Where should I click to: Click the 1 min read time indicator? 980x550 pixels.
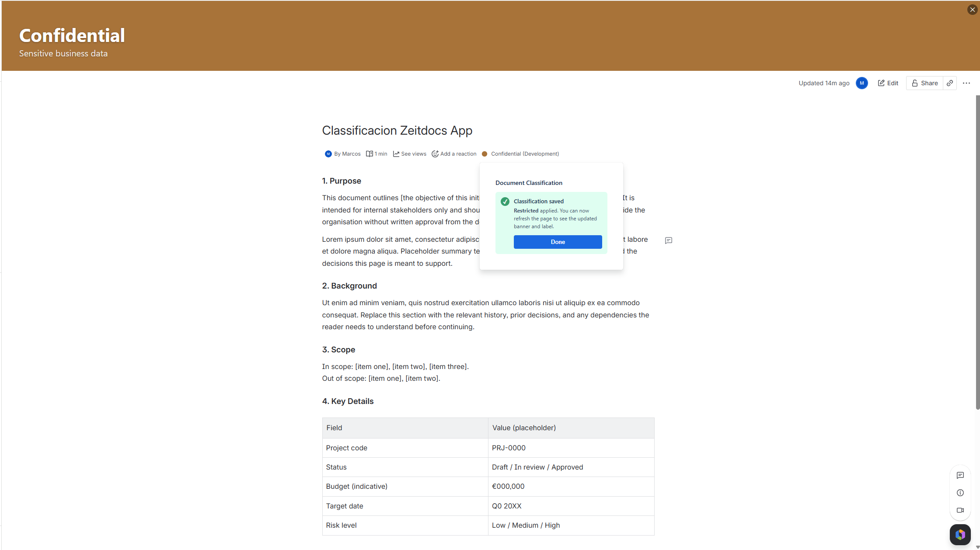coord(377,154)
